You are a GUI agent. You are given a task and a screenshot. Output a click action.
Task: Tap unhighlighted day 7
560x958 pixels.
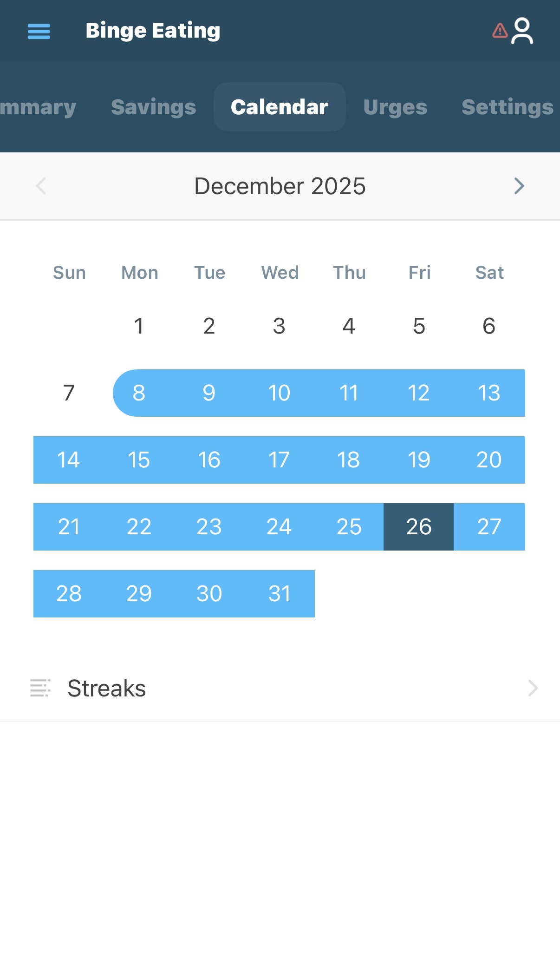point(69,393)
